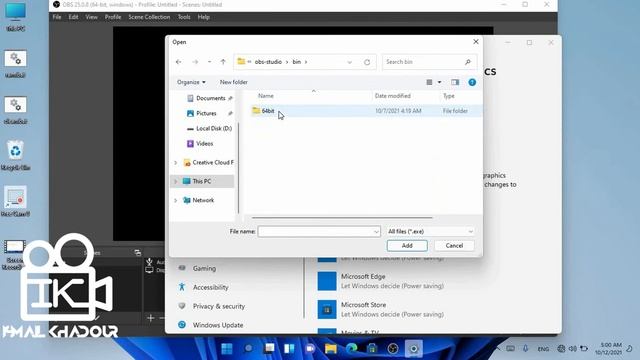Image resolution: width=640 pixels, height=360 pixels.
Task: Change the view layout icon
Action: pos(429,82)
